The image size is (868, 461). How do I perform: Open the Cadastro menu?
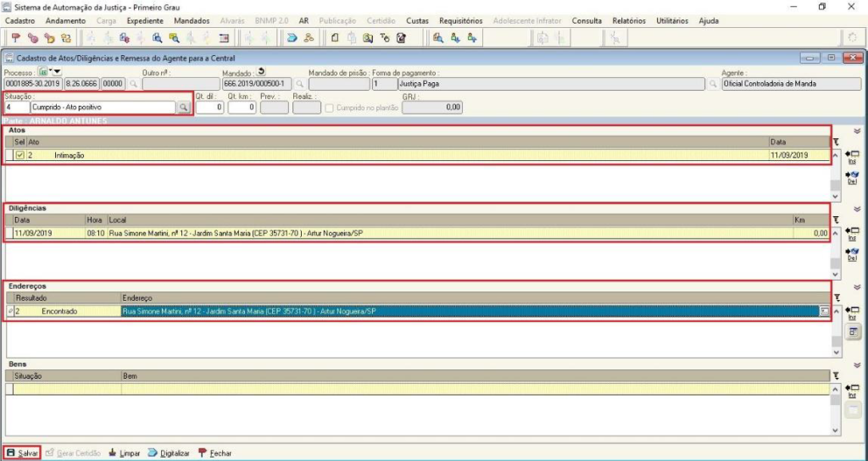point(19,21)
